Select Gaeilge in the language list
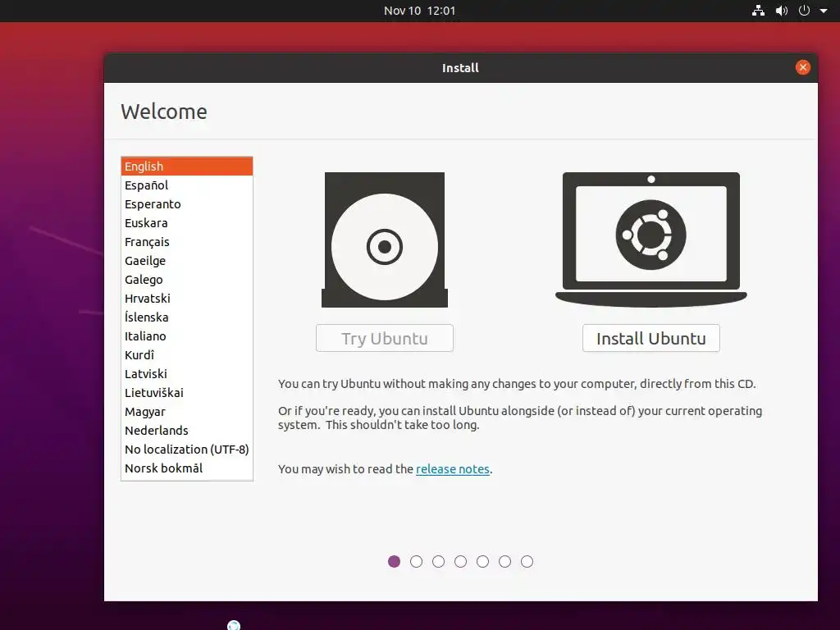The width and height of the screenshot is (840, 630). click(187, 261)
